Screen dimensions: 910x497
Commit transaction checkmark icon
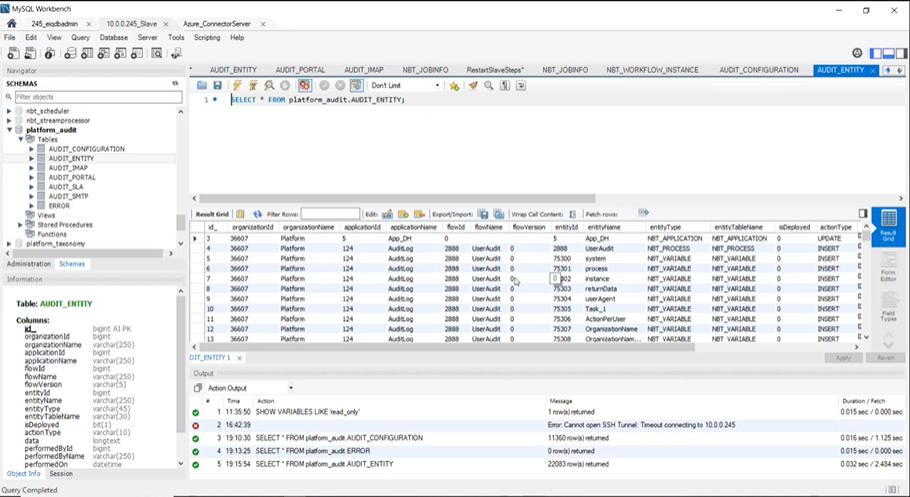click(324, 85)
